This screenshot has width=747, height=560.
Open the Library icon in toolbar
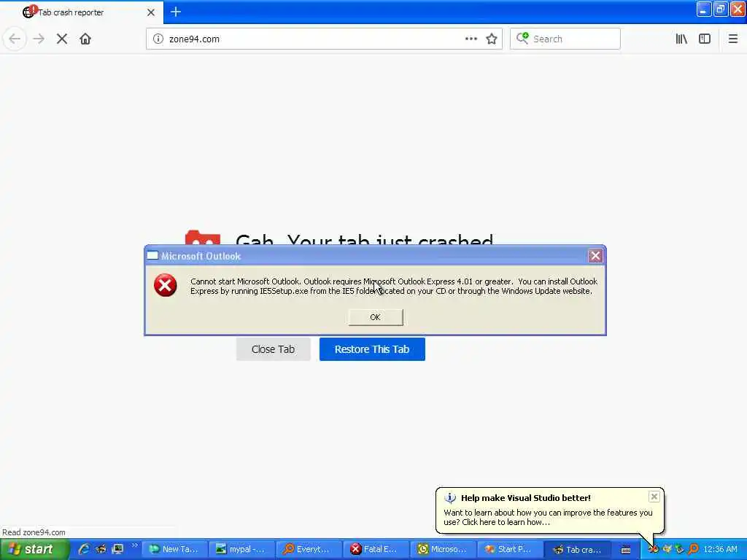coord(681,39)
